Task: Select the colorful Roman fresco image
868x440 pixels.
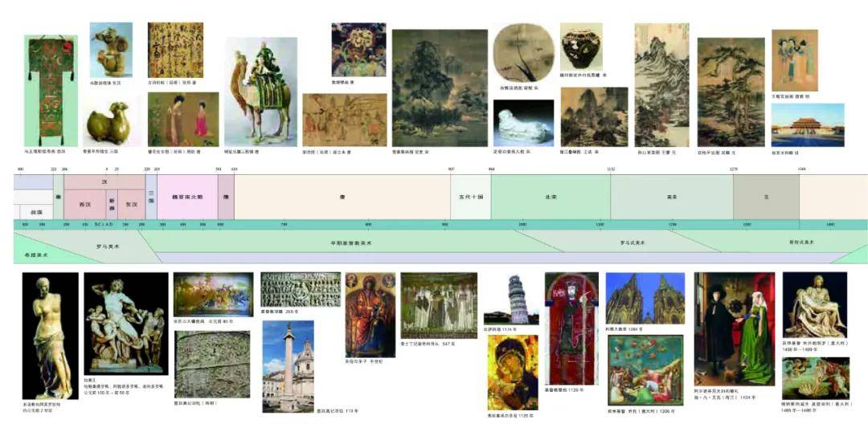Action: tap(213, 294)
